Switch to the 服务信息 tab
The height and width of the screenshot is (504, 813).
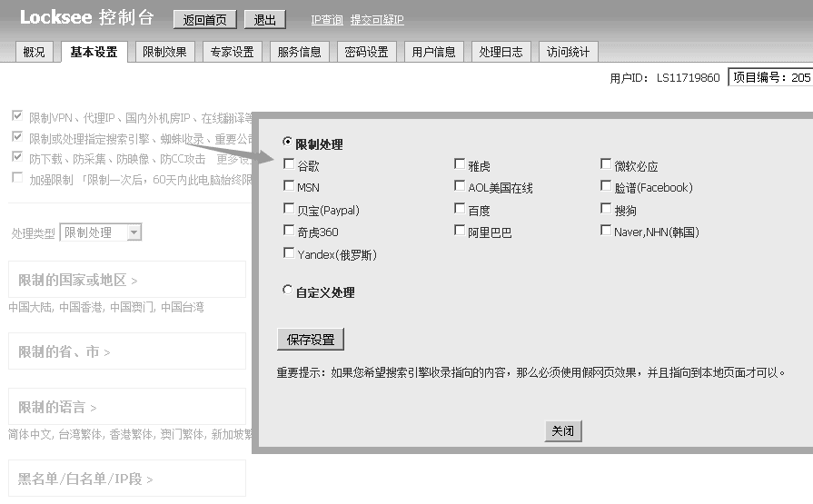(x=299, y=52)
